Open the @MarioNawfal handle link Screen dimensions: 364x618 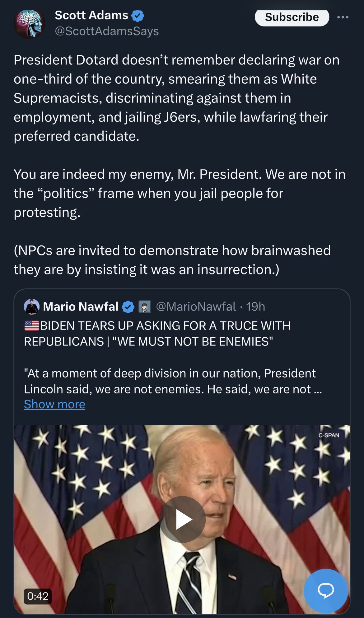coord(196,307)
